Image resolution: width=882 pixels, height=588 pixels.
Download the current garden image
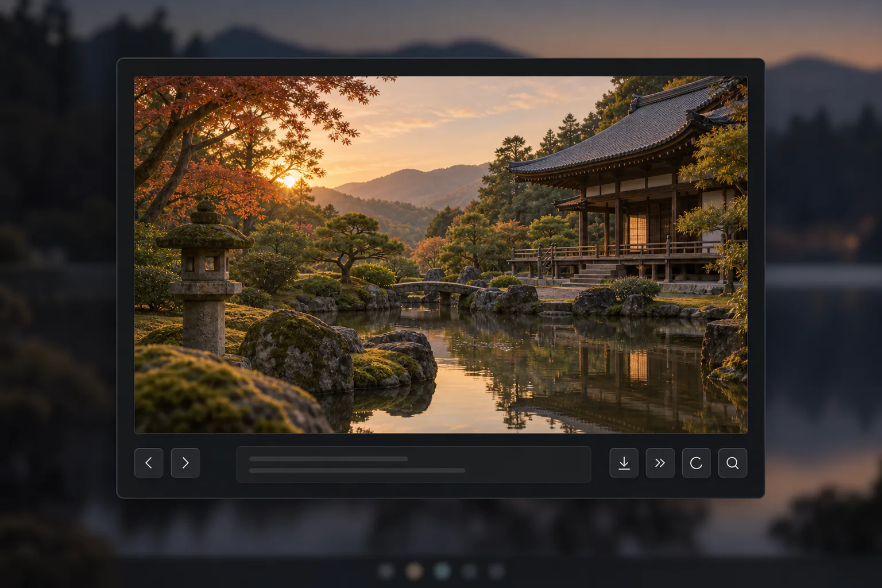tap(624, 463)
